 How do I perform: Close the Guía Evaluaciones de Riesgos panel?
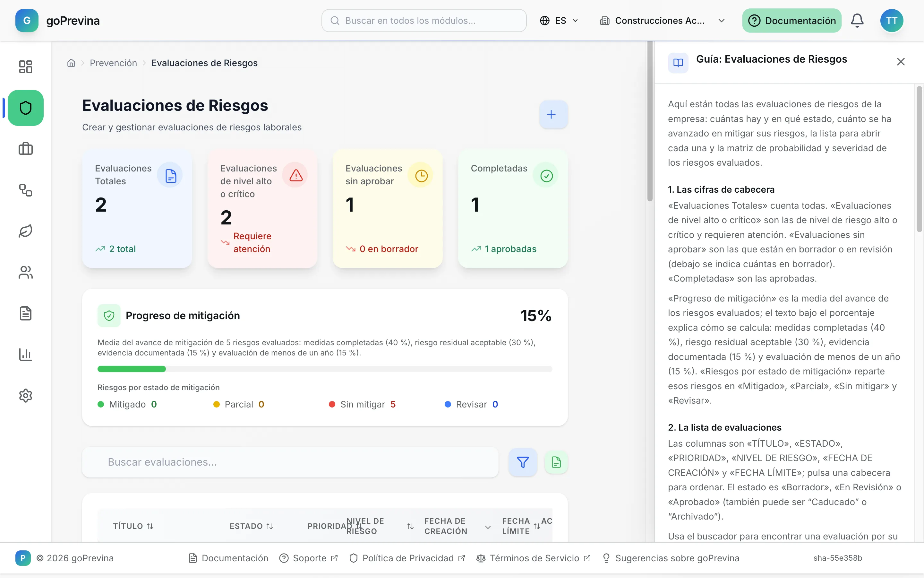[x=901, y=62]
